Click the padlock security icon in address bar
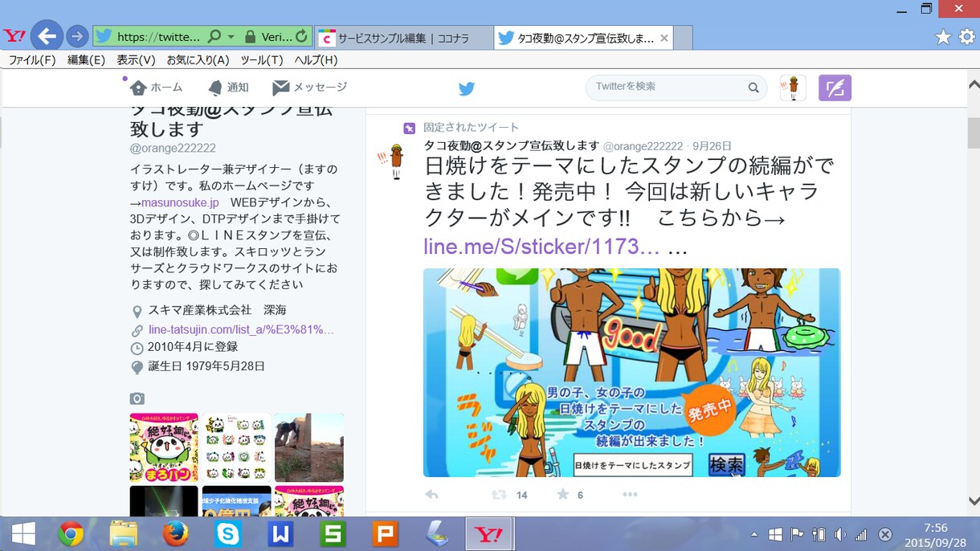 250,37
